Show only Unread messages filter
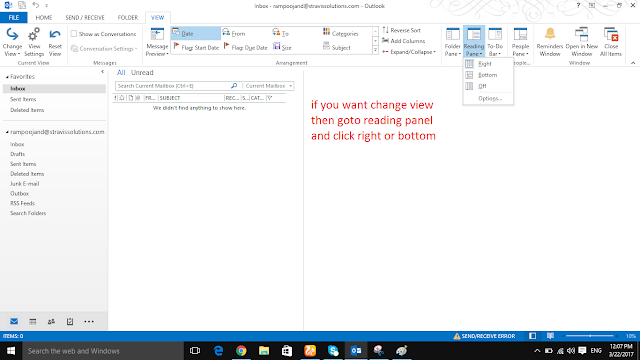The width and height of the screenshot is (640, 360). coord(142,73)
